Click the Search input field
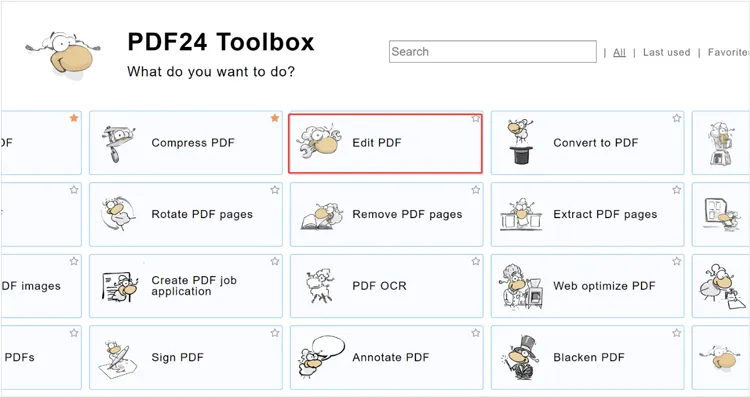The width and height of the screenshot is (750, 397). (493, 52)
